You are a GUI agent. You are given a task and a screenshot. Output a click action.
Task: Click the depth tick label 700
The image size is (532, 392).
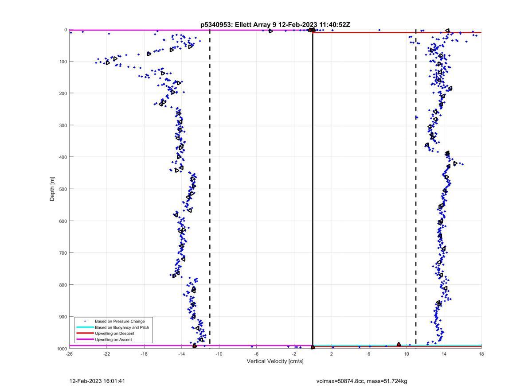(63, 253)
